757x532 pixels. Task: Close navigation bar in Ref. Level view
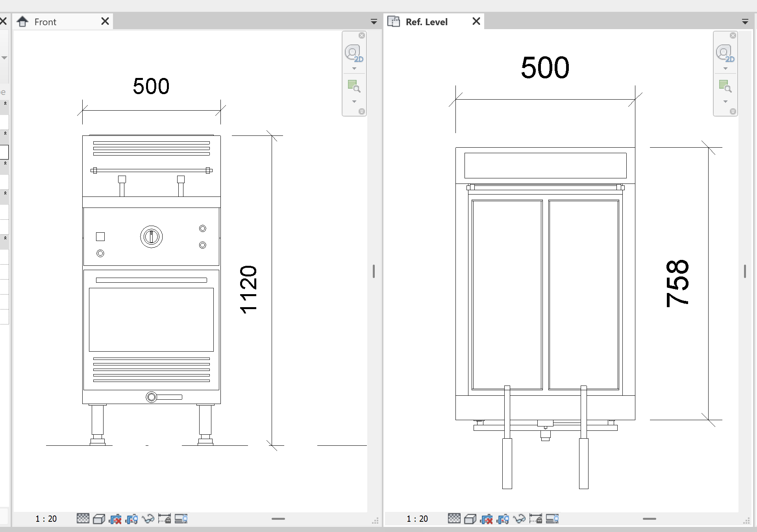tap(733, 35)
